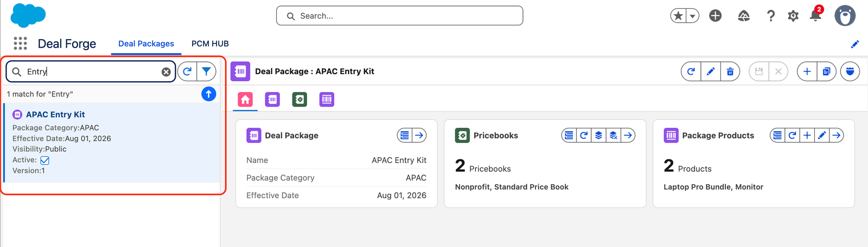Click the Deal Forge app name
Image resolution: width=868 pixels, height=247 pixels.
[67, 44]
